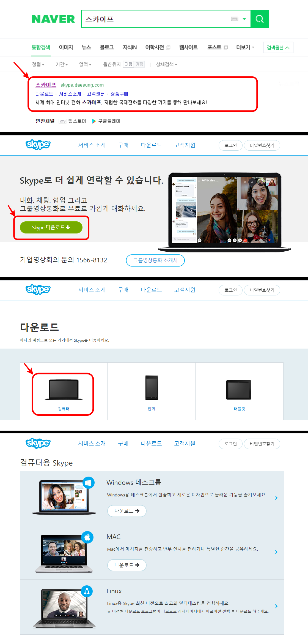Click the Skype logo on the home page
This screenshot has height=644, width=308.
pyautogui.click(x=38, y=145)
